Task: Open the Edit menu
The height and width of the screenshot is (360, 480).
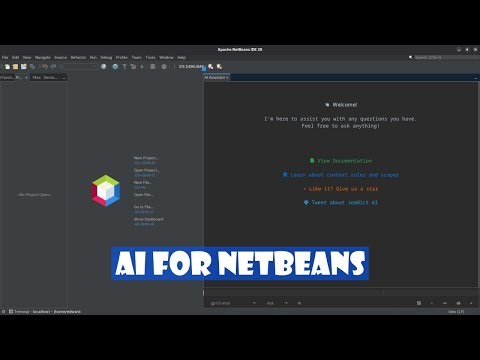Action: pos(16,57)
